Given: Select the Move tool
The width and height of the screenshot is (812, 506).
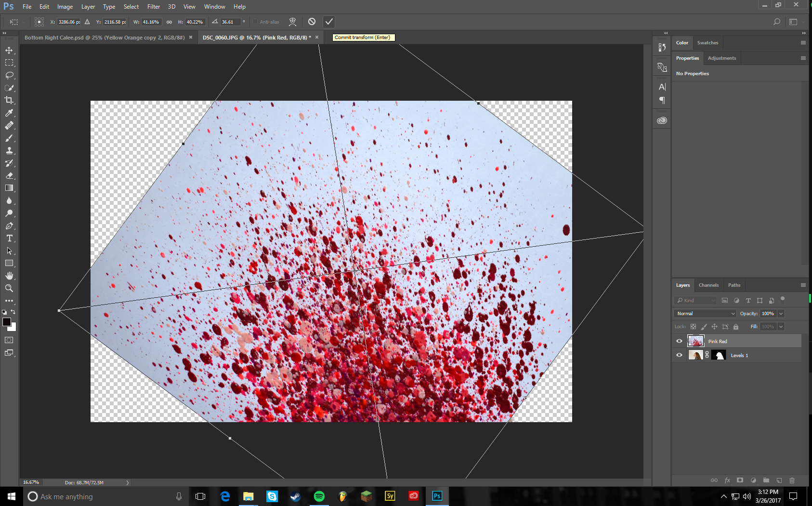Looking at the screenshot, I should [9, 50].
